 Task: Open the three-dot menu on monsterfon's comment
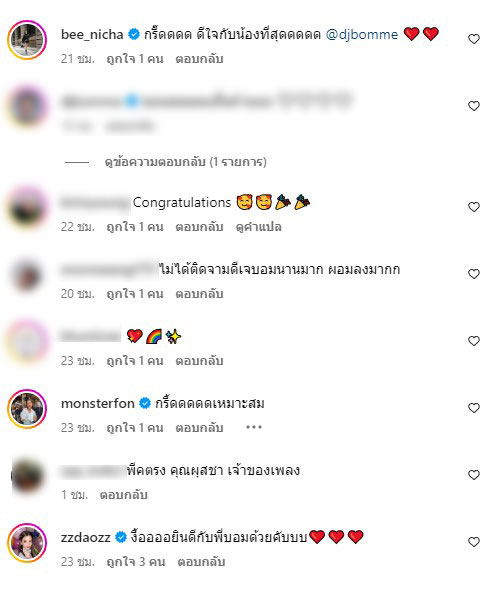point(254,427)
